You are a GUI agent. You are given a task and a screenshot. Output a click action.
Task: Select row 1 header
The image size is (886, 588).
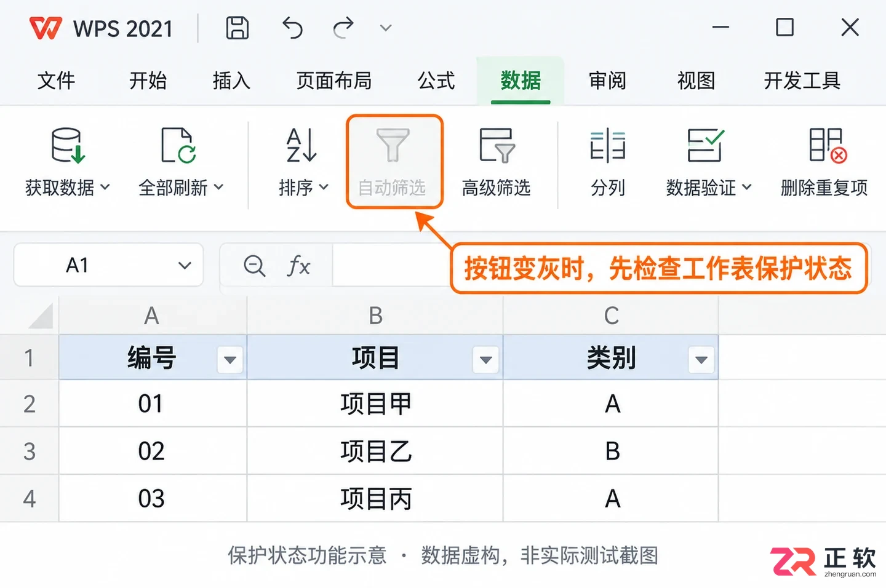point(29,357)
